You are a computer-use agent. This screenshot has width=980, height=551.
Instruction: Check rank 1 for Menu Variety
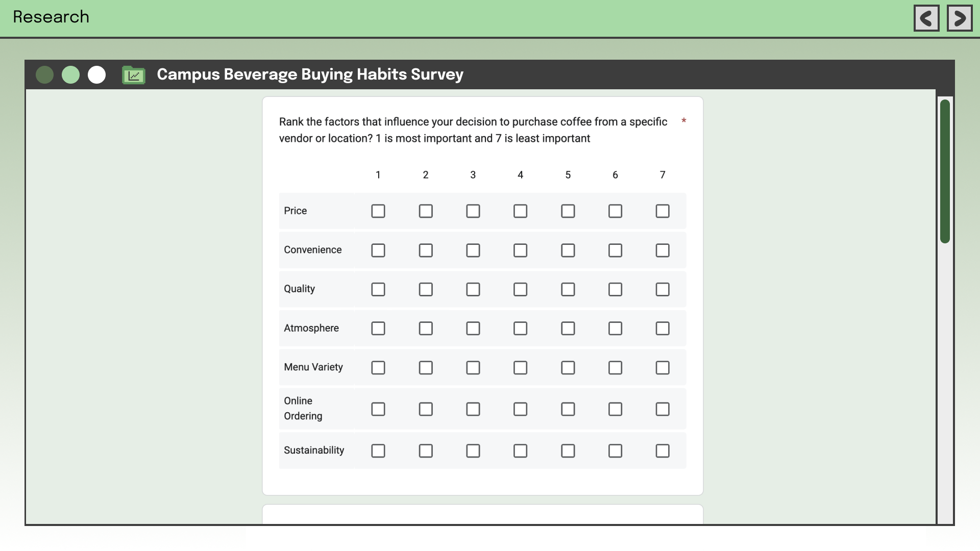click(x=378, y=368)
